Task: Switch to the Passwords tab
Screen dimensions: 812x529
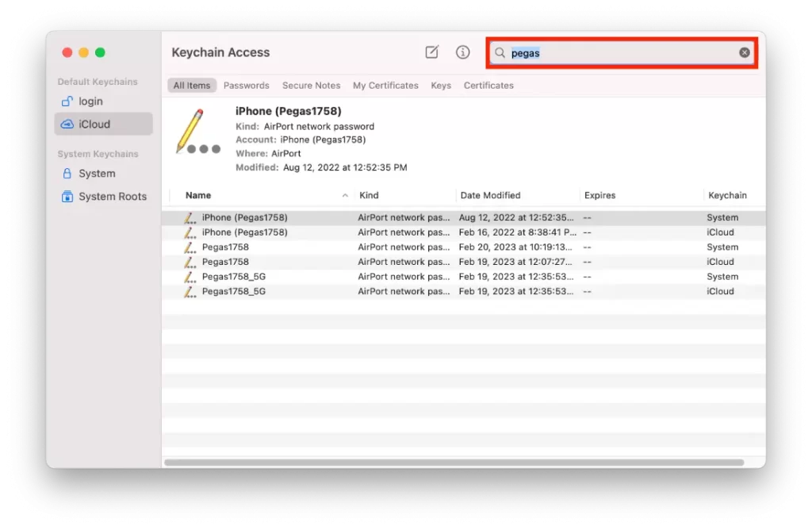Action: point(247,86)
